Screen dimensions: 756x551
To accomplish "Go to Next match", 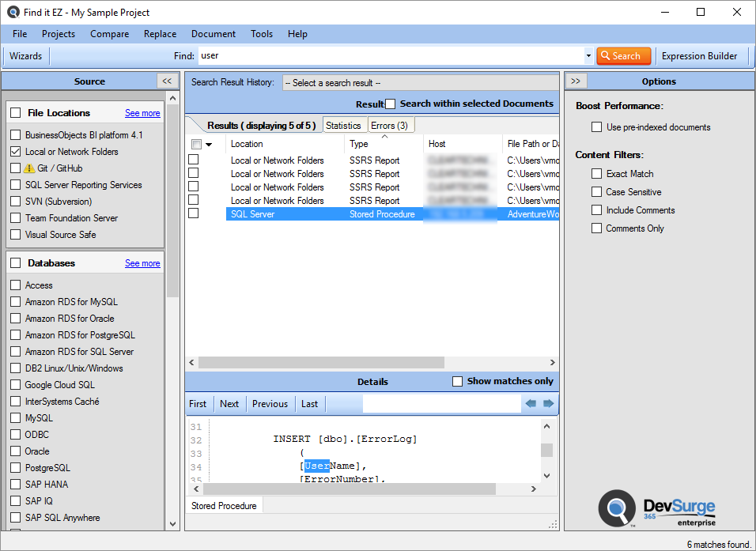I will pyautogui.click(x=229, y=404).
